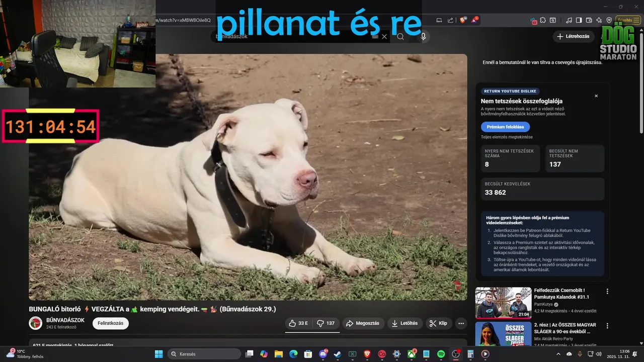Open the more actions menu below the video
The image size is (644, 362).
(x=461, y=323)
